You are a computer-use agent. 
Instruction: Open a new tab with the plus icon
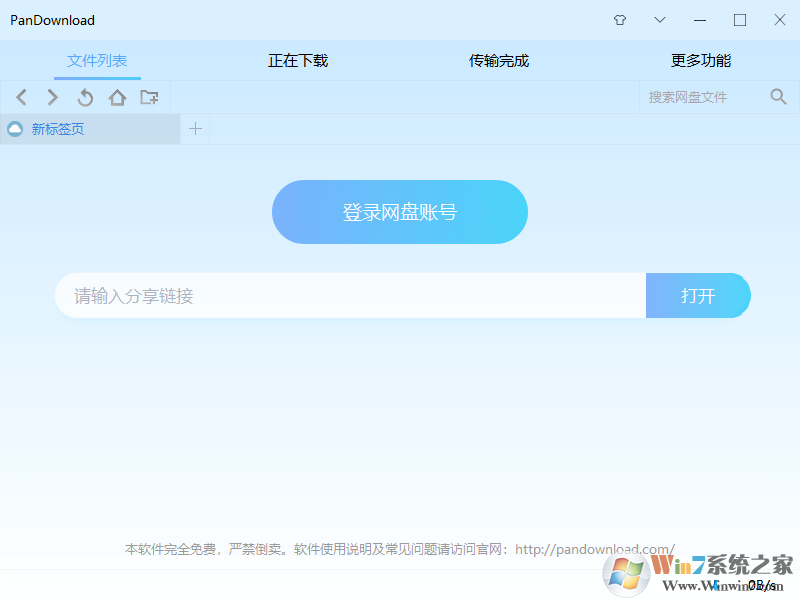point(195,129)
